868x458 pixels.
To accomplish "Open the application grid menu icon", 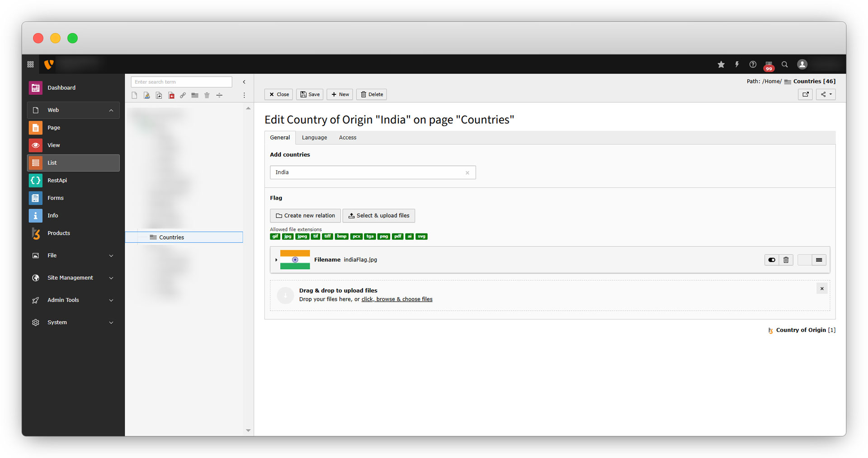I will coord(31,65).
